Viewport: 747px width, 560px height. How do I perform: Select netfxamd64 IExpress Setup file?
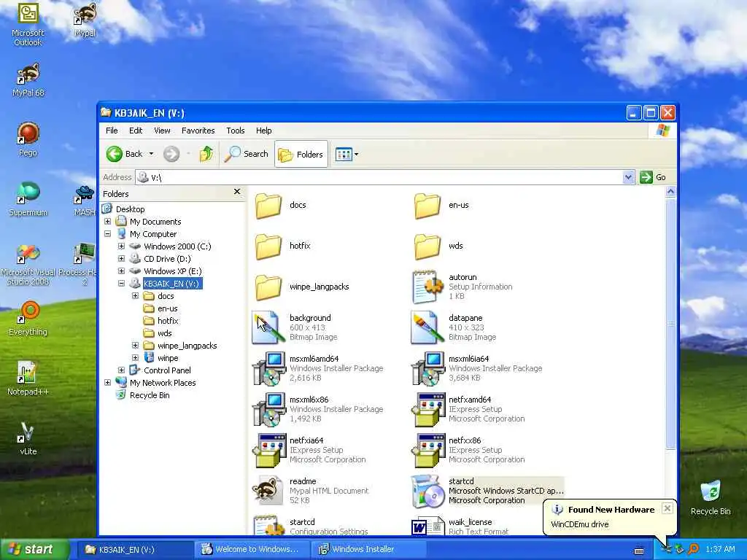(x=427, y=409)
